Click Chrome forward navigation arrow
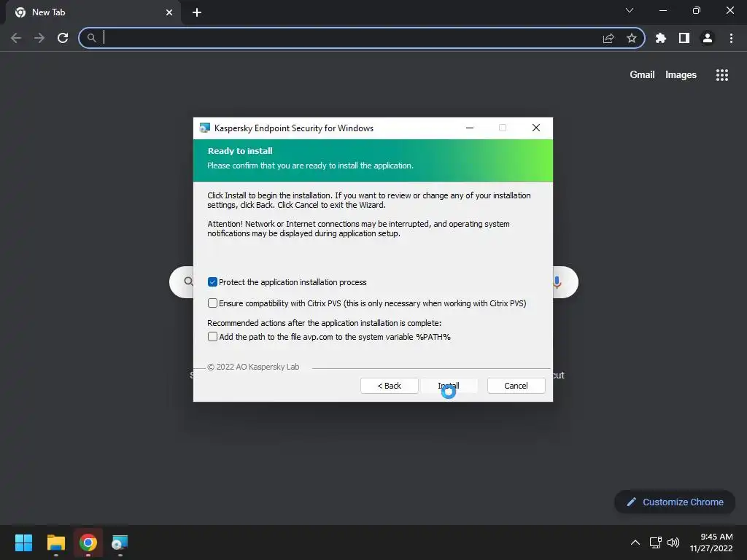Image resolution: width=747 pixels, height=560 pixels. pos(39,38)
